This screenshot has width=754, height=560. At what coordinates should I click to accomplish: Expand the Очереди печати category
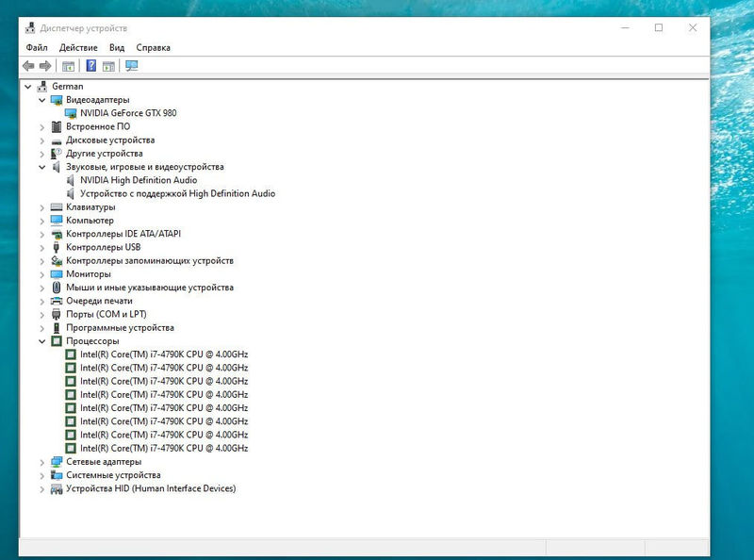tap(41, 301)
